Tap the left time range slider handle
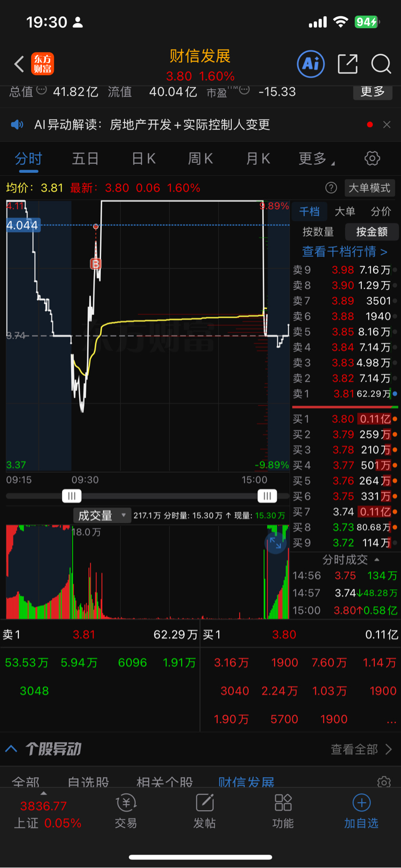This screenshot has height=868, width=401. (72, 496)
